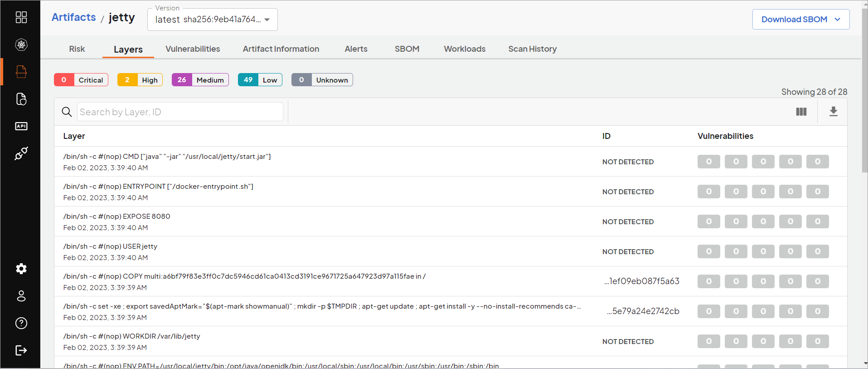
Task: Go to Artifacts breadcrumb link
Action: [74, 17]
